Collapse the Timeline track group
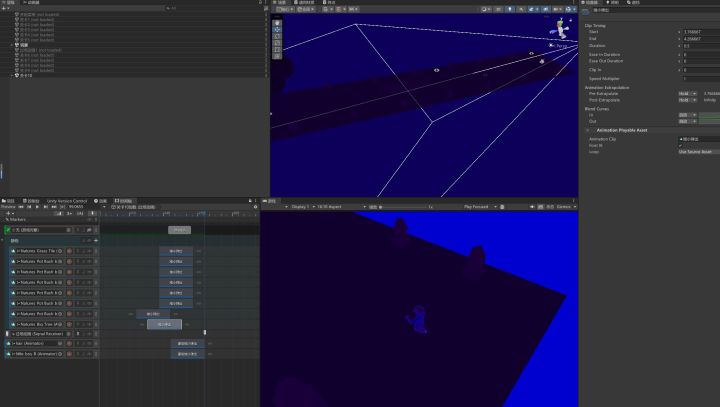The height and width of the screenshot is (407, 720). click(x=3, y=240)
